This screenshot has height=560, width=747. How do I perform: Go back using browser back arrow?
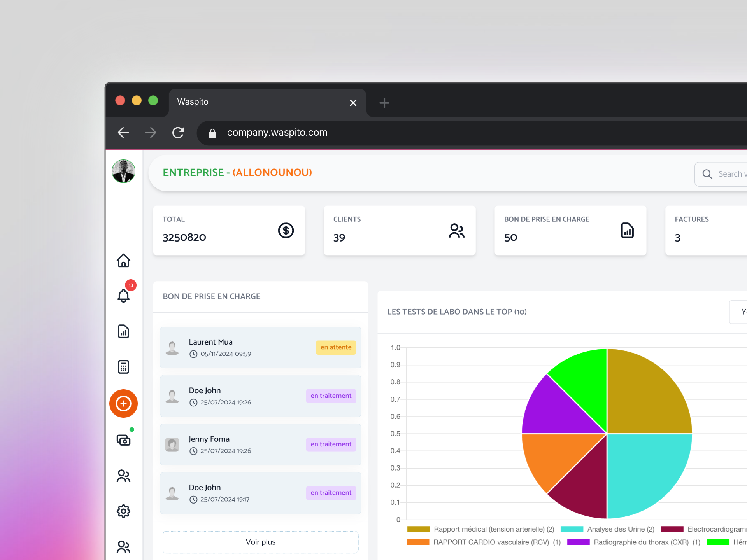[123, 133]
